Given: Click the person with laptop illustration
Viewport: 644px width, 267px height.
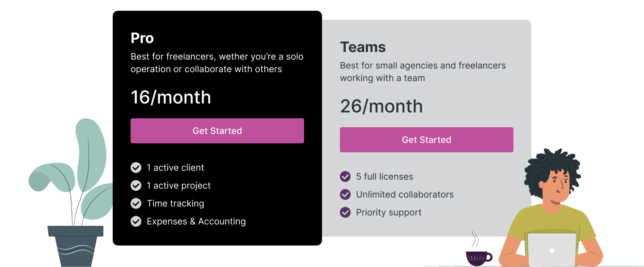Looking at the screenshot, I should [x=551, y=208].
